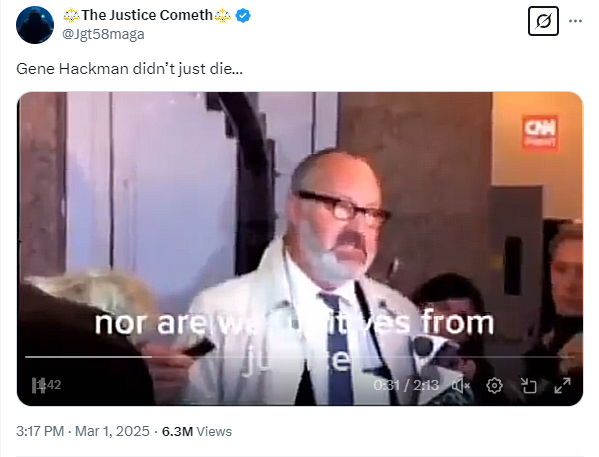Click the scales emoji before the name
The width and height of the screenshot is (599, 457).
[x=71, y=16]
